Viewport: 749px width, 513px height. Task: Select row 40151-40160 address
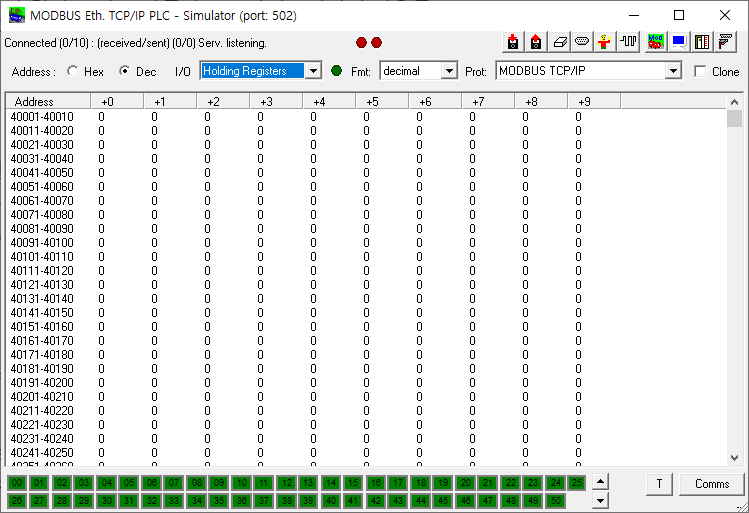tap(42, 327)
